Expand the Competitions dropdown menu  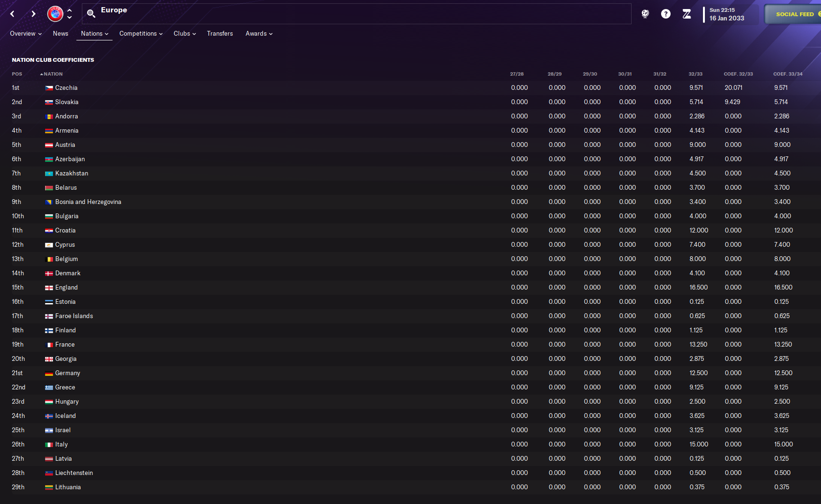click(x=141, y=34)
